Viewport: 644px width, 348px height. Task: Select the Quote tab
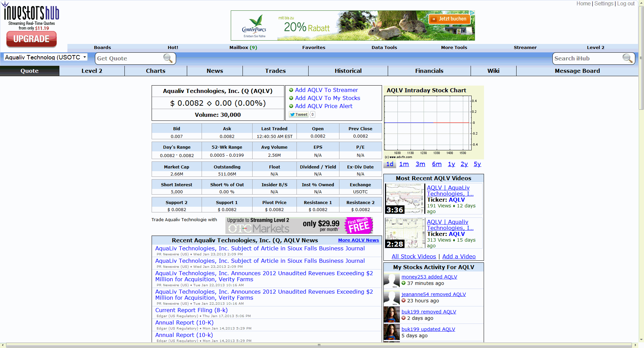(x=30, y=71)
